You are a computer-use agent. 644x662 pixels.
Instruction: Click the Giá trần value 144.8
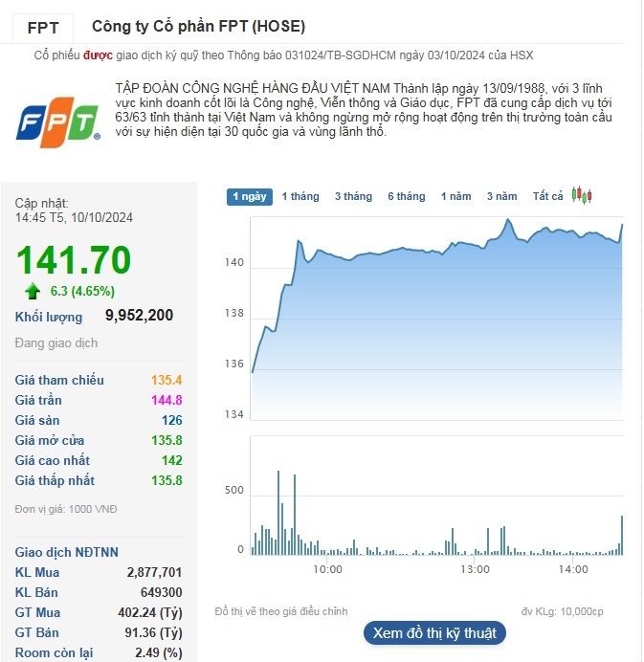coord(166,400)
